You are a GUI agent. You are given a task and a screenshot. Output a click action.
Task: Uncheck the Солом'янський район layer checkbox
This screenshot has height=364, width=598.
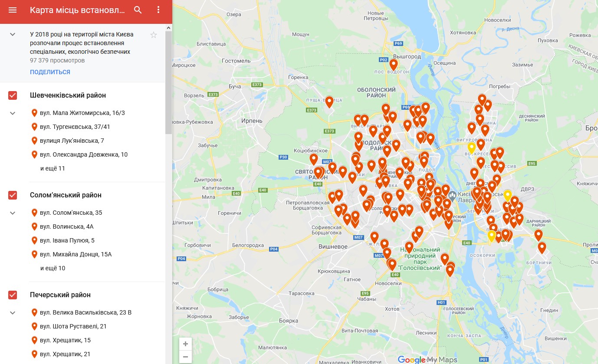[x=13, y=195]
